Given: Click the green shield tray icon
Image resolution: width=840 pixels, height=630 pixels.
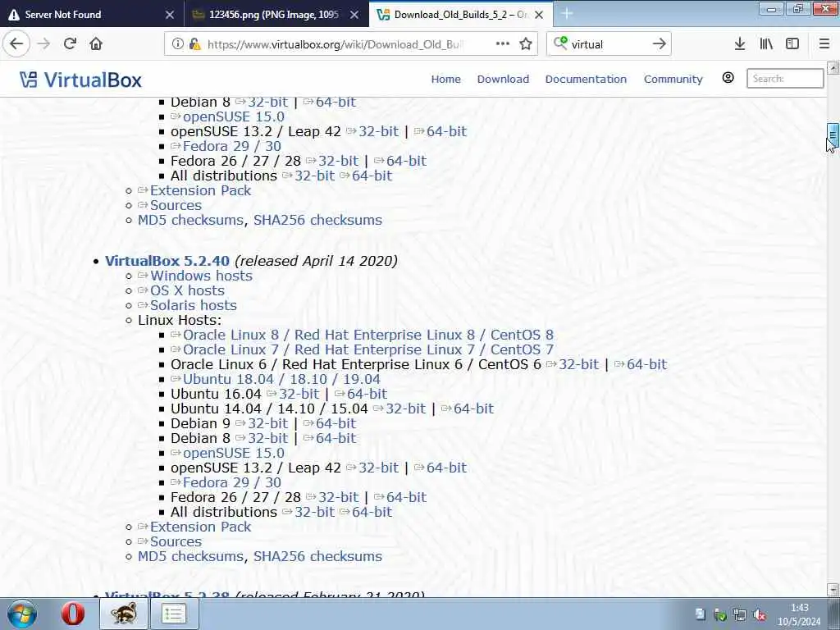Looking at the screenshot, I should tap(720, 615).
